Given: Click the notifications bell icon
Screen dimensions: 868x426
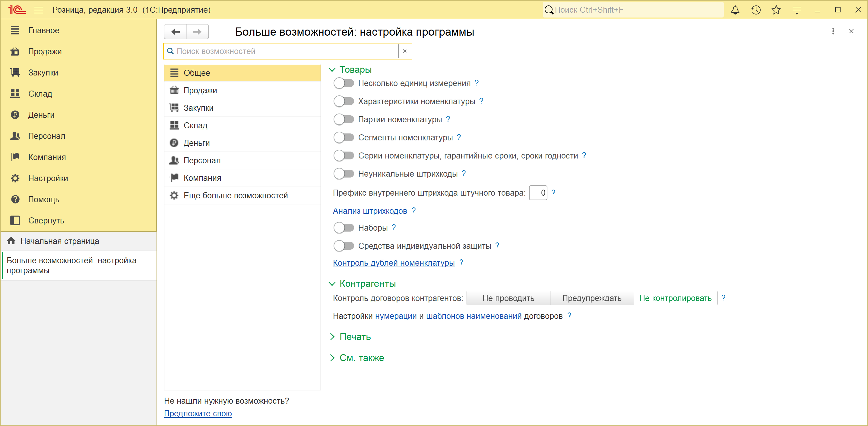Looking at the screenshot, I should pos(735,10).
